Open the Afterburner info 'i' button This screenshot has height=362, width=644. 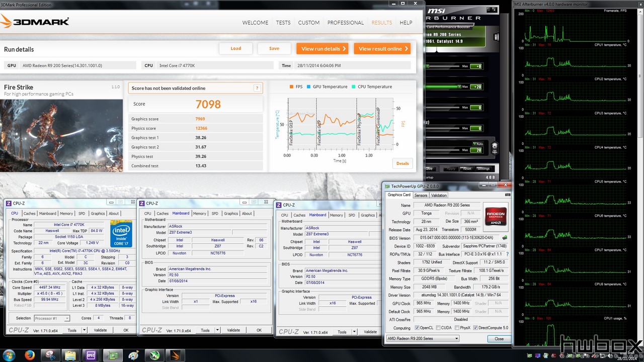click(x=497, y=37)
